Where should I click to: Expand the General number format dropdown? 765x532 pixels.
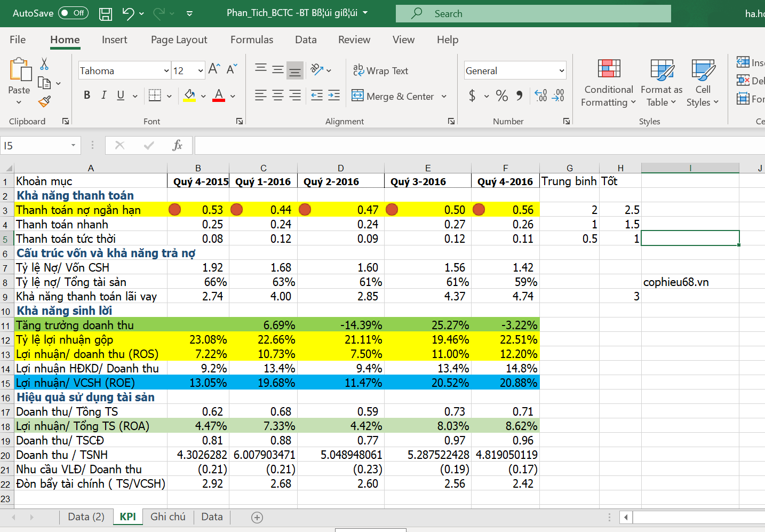pyautogui.click(x=561, y=71)
